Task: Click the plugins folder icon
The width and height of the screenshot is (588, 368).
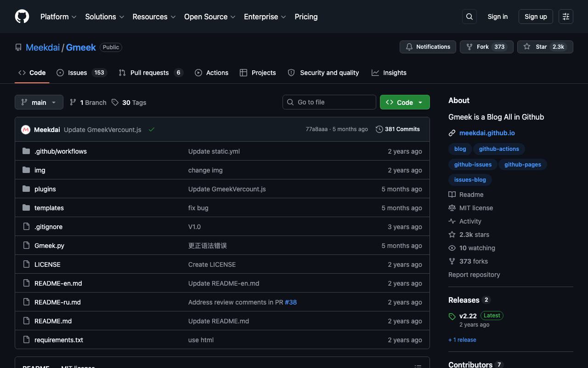Action: [x=26, y=189]
